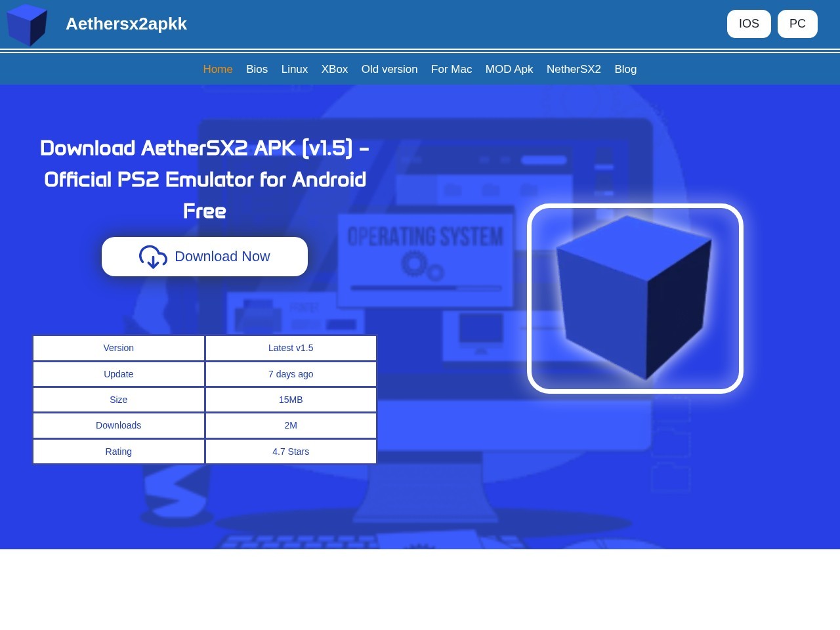Click the download cloud icon
Screen dimensions: 840x630
pos(153,257)
